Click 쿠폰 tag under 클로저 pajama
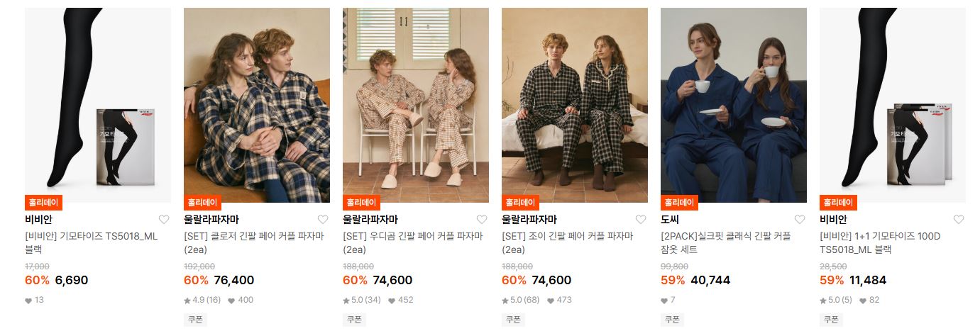The height and width of the screenshot is (331, 980). point(195,320)
